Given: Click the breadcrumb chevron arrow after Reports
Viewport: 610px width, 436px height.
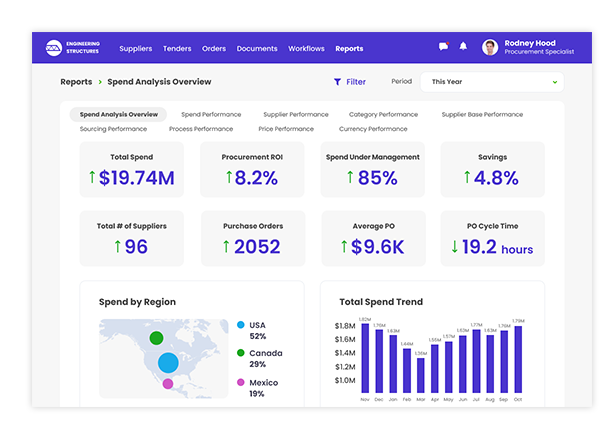Looking at the screenshot, I should [101, 82].
